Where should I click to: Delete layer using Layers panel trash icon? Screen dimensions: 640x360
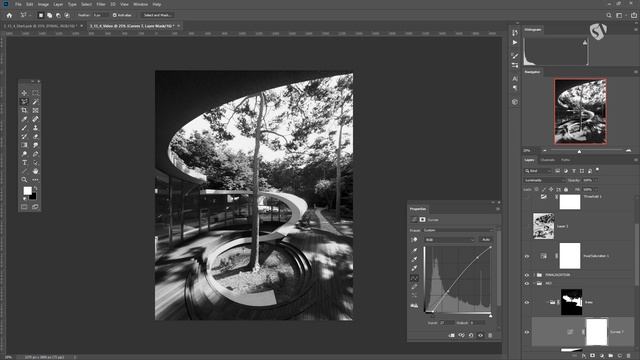pos(629,356)
